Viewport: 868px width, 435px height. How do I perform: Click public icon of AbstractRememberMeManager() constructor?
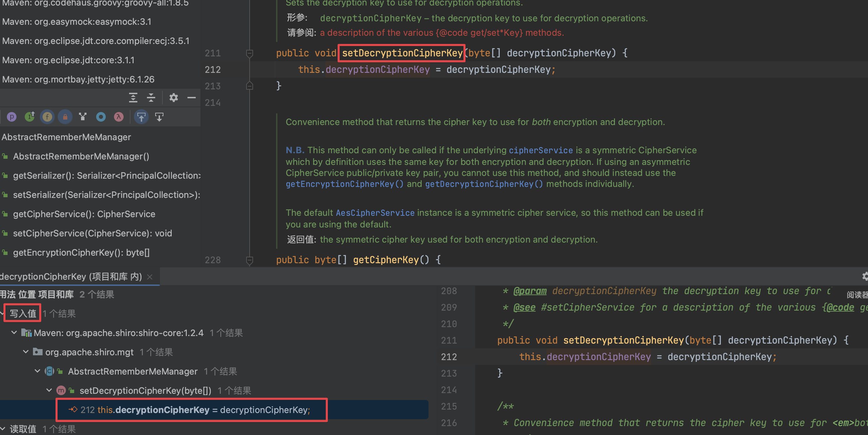click(x=5, y=156)
